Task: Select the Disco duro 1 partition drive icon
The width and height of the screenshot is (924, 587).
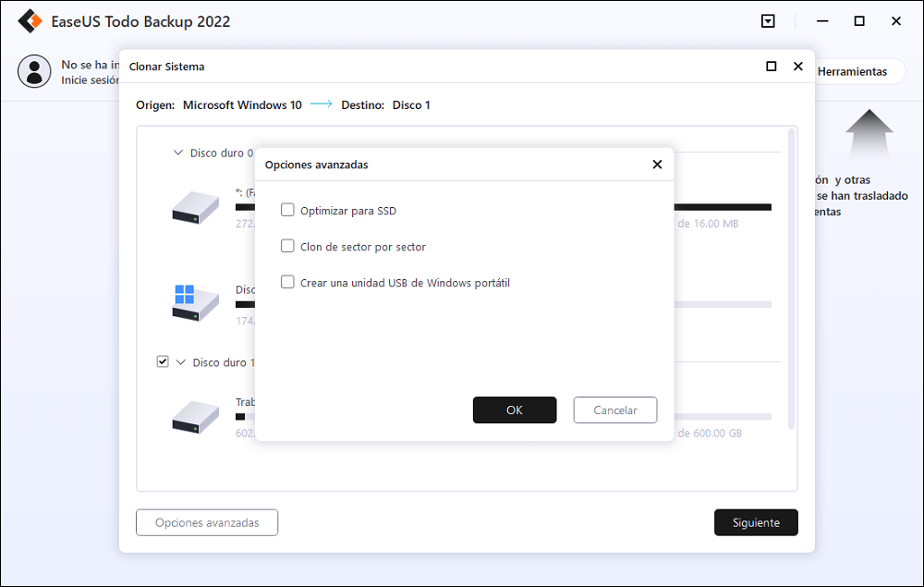Action: click(196, 417)
